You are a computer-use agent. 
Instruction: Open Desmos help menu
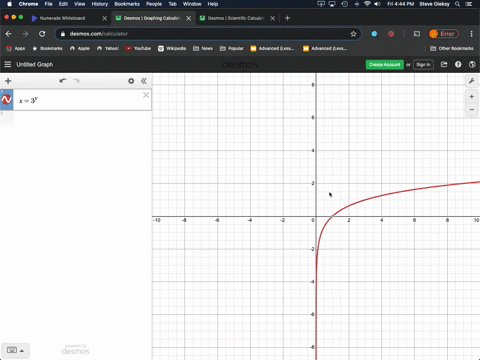[458, 64]
